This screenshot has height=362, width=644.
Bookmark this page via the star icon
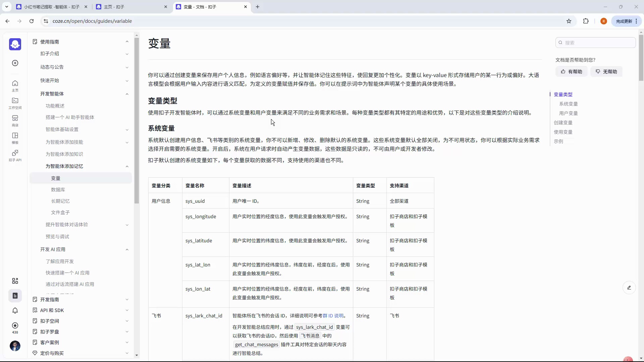tap(569, 21)
